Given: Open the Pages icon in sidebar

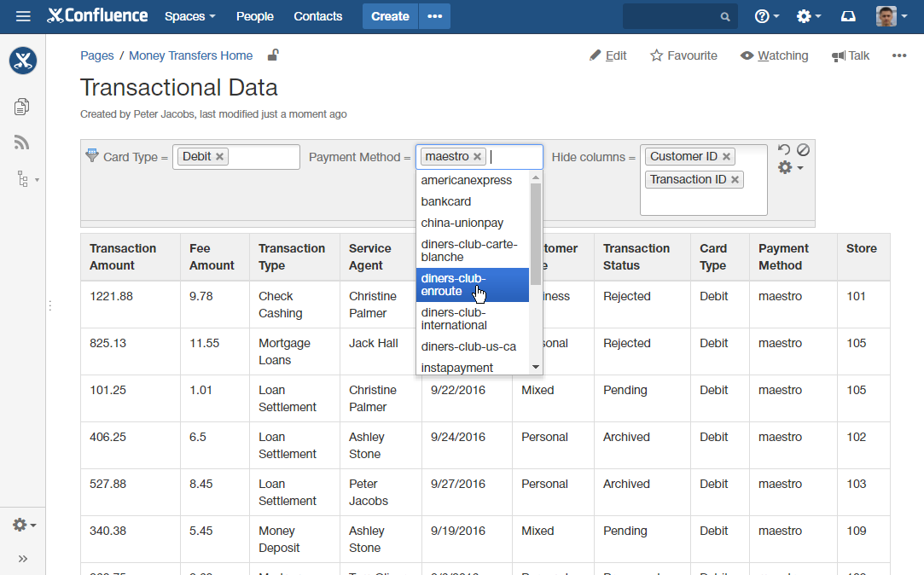Looking at the screenshot, I should [22, 107].
